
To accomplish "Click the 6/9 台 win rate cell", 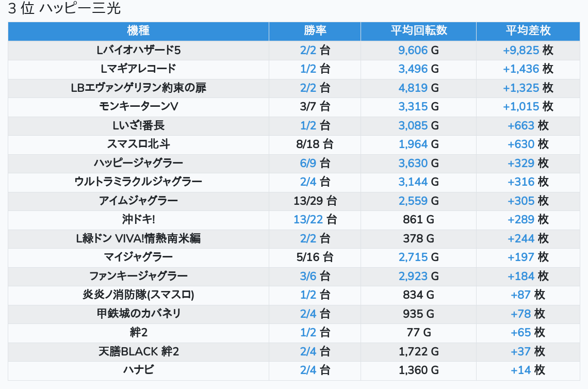I will pyautogui.click(x=315, y=163).
